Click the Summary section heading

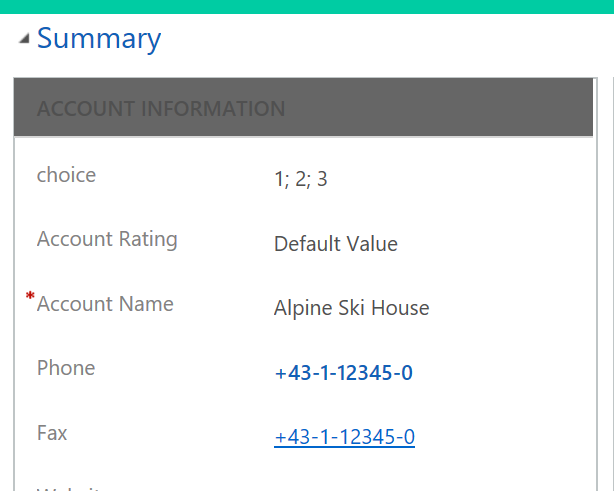click(x=98, y=39)
